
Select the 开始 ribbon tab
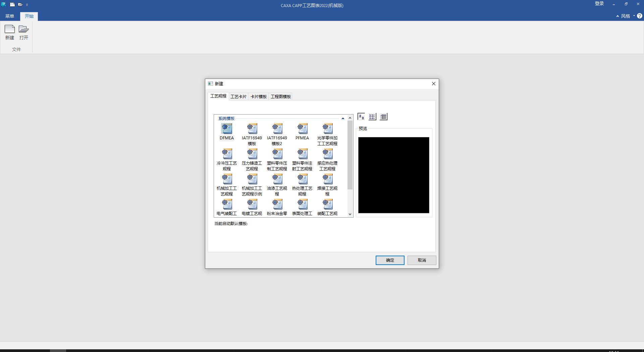click(29, 16)
